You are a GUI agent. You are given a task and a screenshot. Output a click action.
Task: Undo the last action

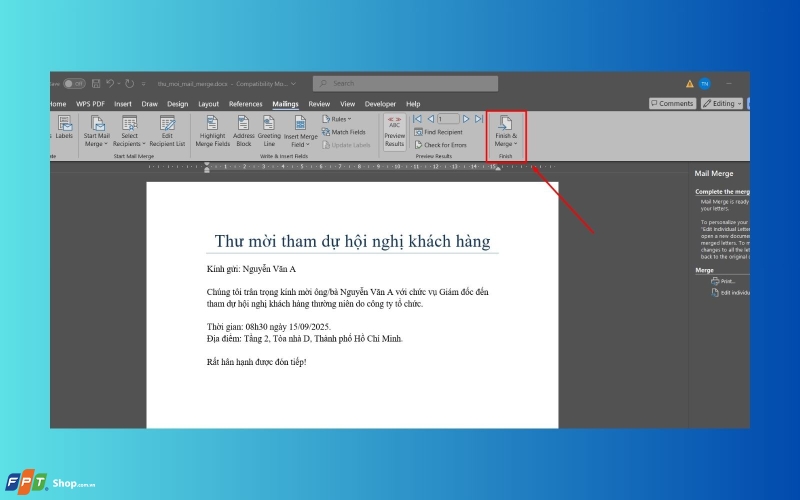[110, 83]
